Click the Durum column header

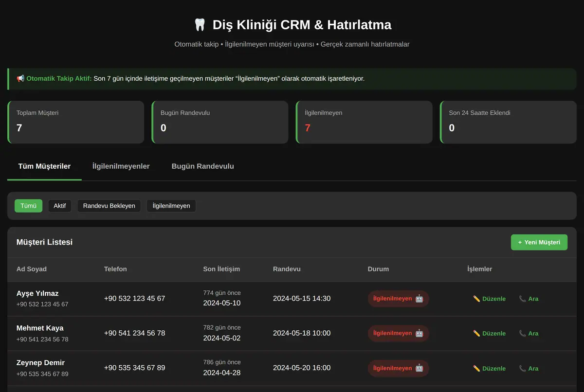[x=378, y=269]
